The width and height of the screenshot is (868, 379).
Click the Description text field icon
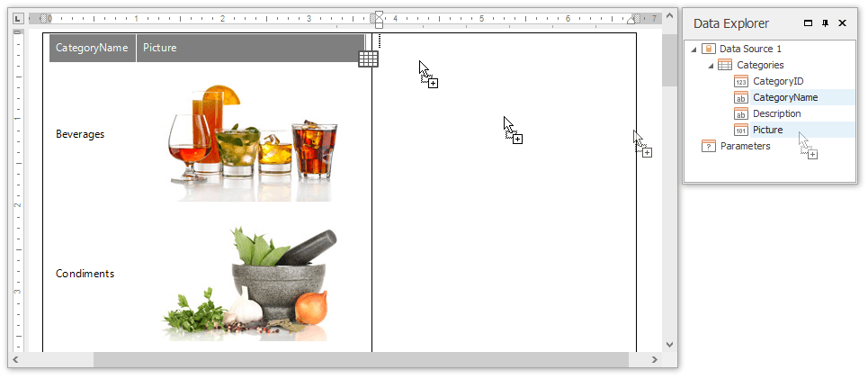(740, 113)
